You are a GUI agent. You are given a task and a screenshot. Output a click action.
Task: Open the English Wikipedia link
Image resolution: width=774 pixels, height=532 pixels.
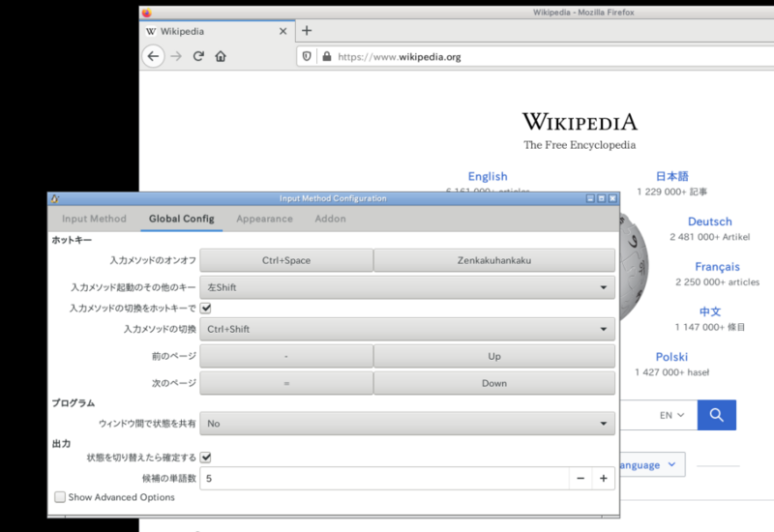(x=488, y=176)
